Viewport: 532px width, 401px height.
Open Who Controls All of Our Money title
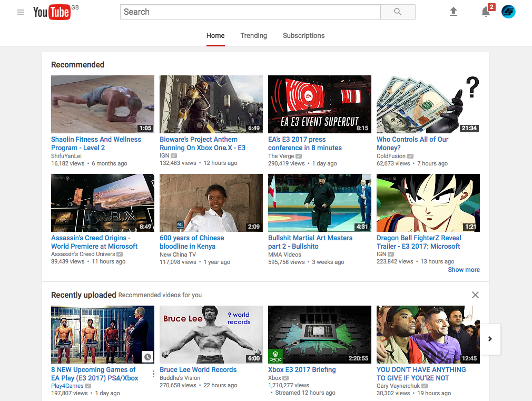click(x=412, y=144)
